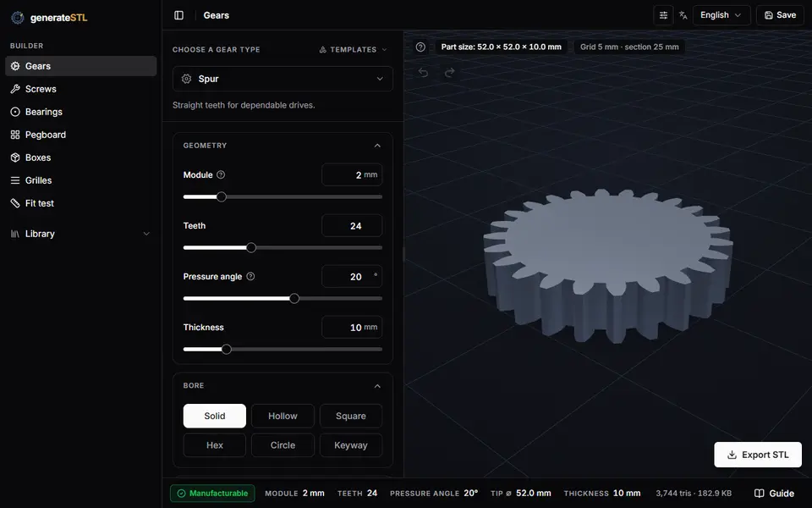
Task: Select the Solid bore option
Action: pos(214,416)
